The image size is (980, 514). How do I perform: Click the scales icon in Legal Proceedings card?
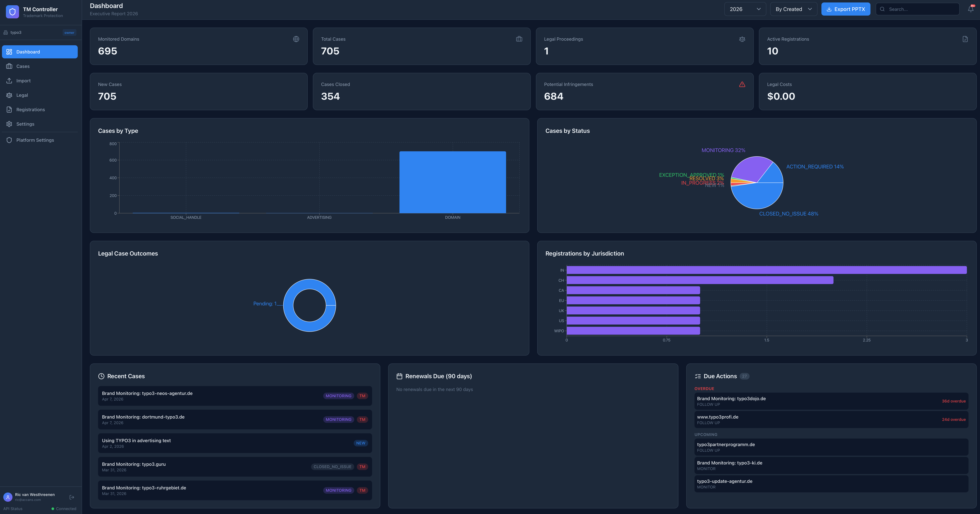tap(742, 39)
